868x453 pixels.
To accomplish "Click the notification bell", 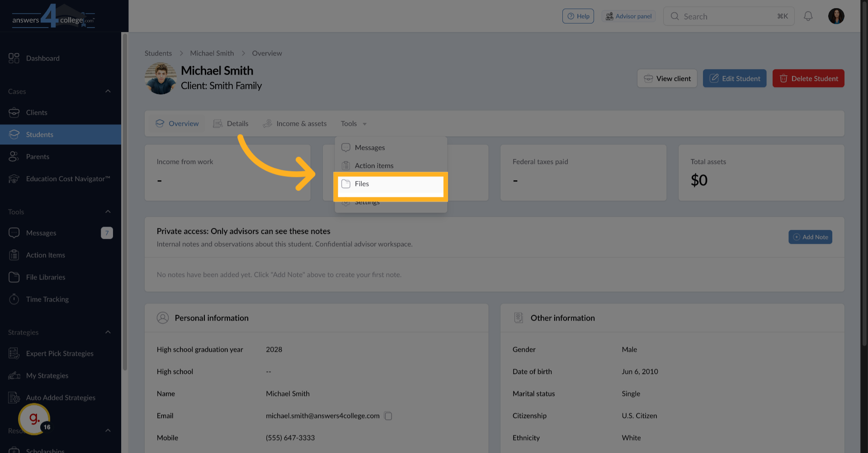I will pos(808,16).
